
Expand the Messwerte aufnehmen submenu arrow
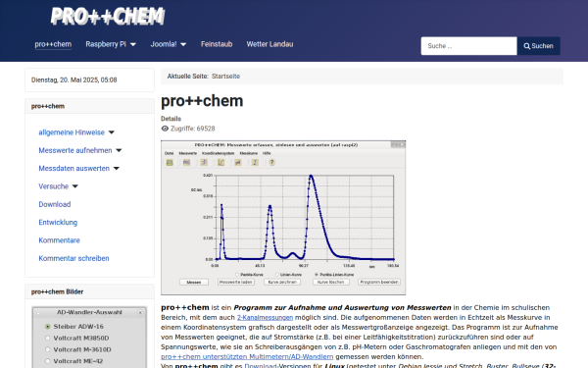click(119, 150)
